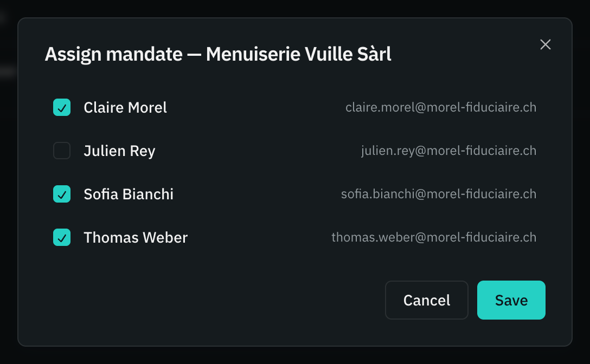Image resolution: width=590 pixels, height=364 pixels.
Task: Click the Julien Rey name label
Action: [119, 151]
